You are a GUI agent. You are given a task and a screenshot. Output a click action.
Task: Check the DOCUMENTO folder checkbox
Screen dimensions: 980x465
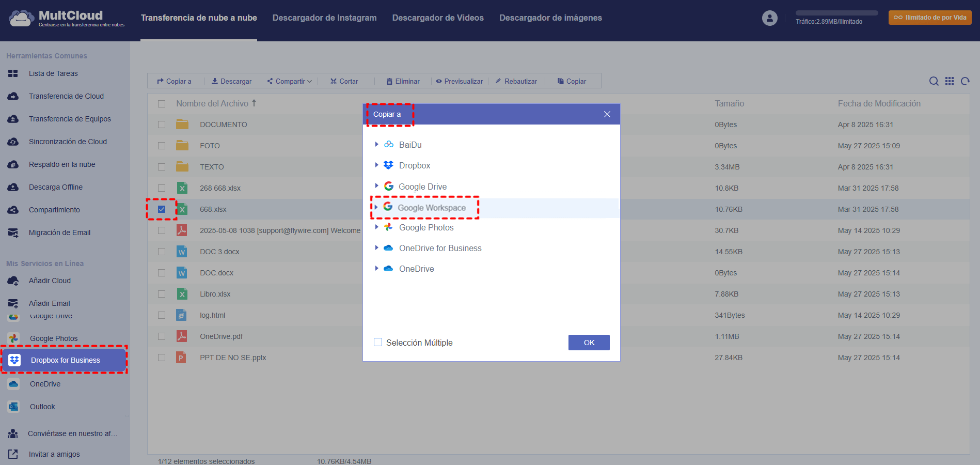[162, 125]
